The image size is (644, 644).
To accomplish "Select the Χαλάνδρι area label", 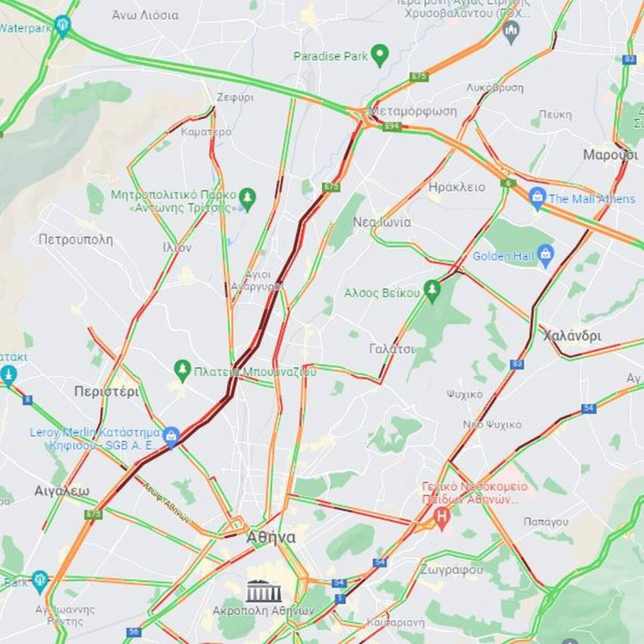I will [x=572, y=335].
